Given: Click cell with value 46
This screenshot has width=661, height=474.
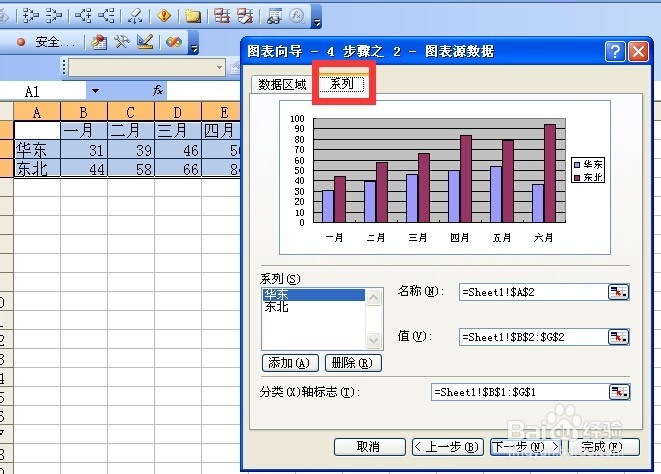Looking at the screenshot, I should 178,149.
